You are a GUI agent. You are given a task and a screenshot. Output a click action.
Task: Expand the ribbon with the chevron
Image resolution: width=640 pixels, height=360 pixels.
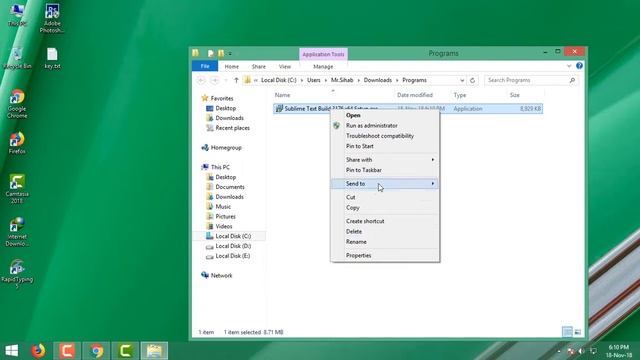tap(569, 66)
